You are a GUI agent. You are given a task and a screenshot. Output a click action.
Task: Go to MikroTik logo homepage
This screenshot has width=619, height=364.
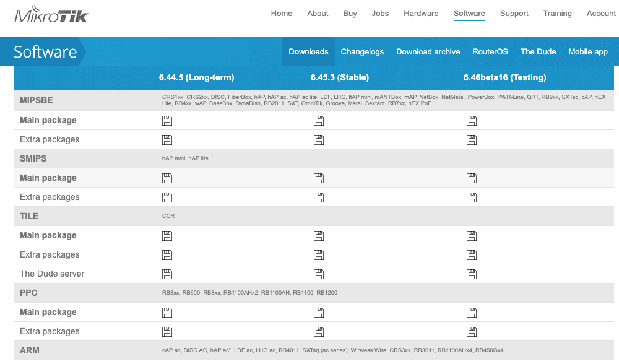51,15
